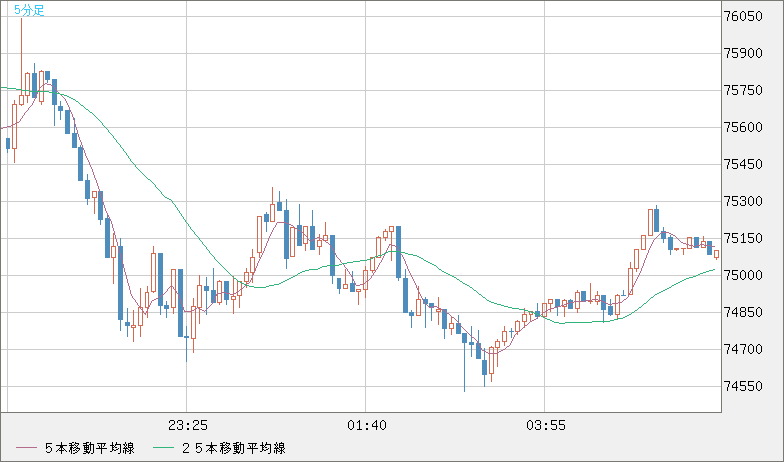Click the 75000 price axis label
This screenshot has width=784, height=462.
click(743, 276)
